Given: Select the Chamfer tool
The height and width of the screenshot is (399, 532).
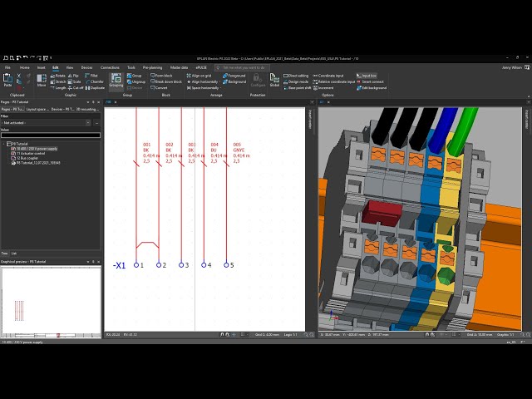Looking at the screenshot, I should [94, 81].
